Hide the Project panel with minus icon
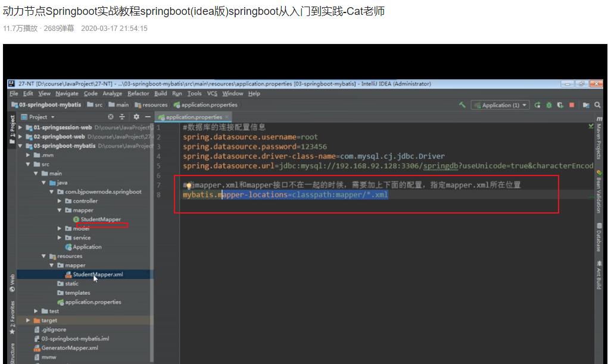This screenshot has width=608, height=364. pos(148,117)
